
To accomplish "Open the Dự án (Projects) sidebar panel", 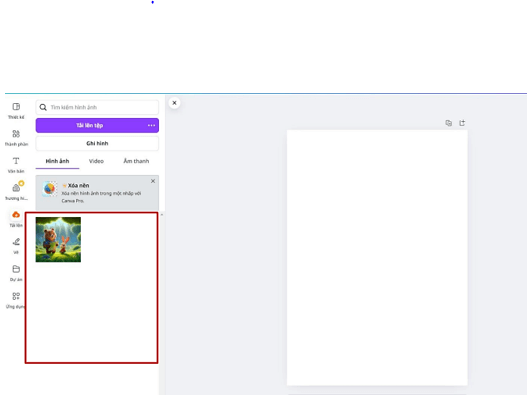I will click(x=16, y=273).
